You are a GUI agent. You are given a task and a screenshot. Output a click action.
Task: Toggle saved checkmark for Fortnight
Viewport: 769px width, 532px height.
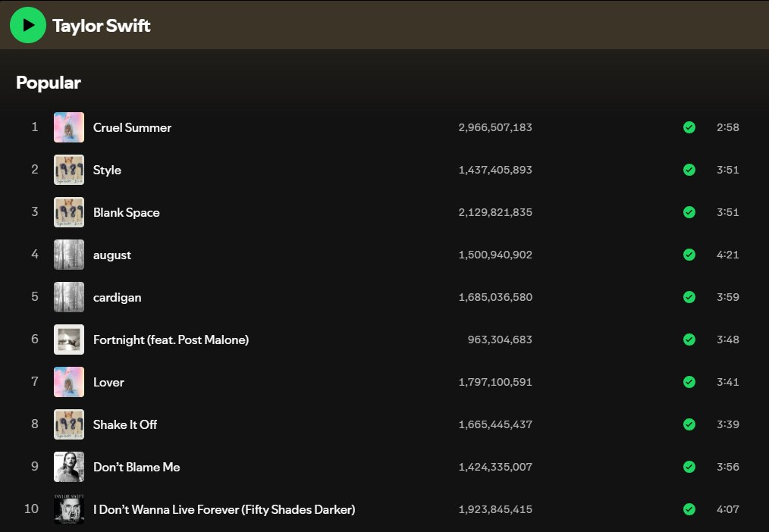point(689,340)
